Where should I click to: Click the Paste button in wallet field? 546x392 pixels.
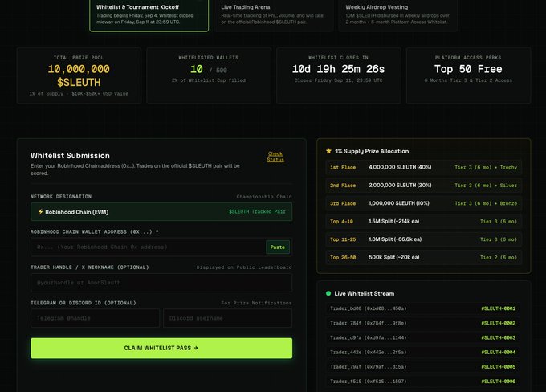(x=278, y=247)
